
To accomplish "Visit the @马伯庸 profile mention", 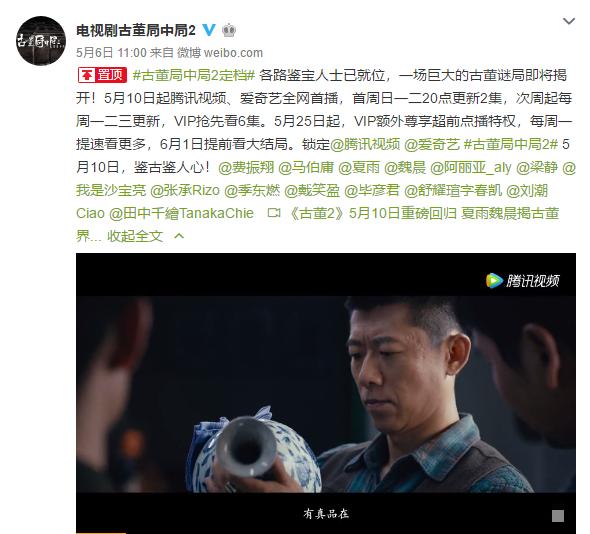I will pyautogui.click(x=306, y=167).
